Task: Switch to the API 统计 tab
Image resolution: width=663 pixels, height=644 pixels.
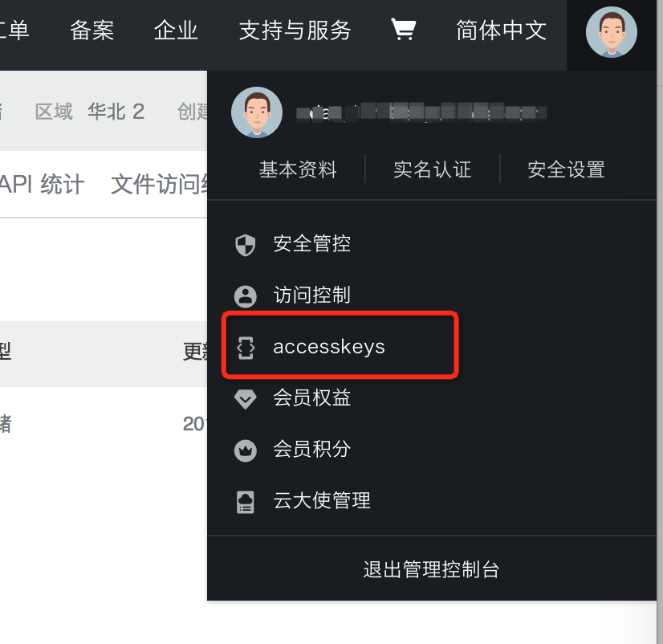Action: 42,184
